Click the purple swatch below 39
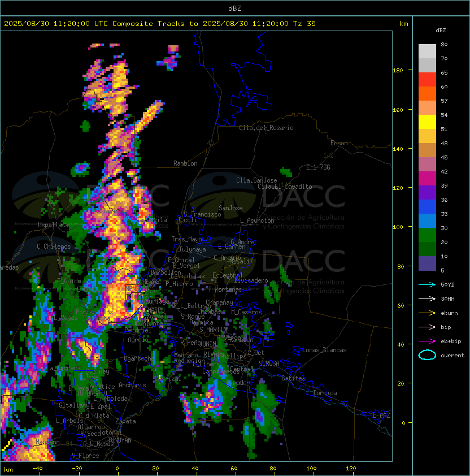The height and width of the screenshot is (476, 470). (x=427, y=193)
